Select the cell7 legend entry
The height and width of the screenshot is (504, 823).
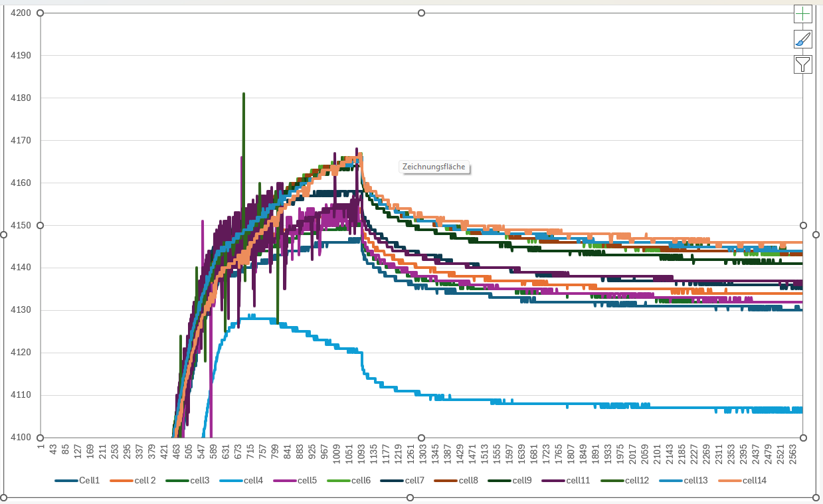point(403,480)
